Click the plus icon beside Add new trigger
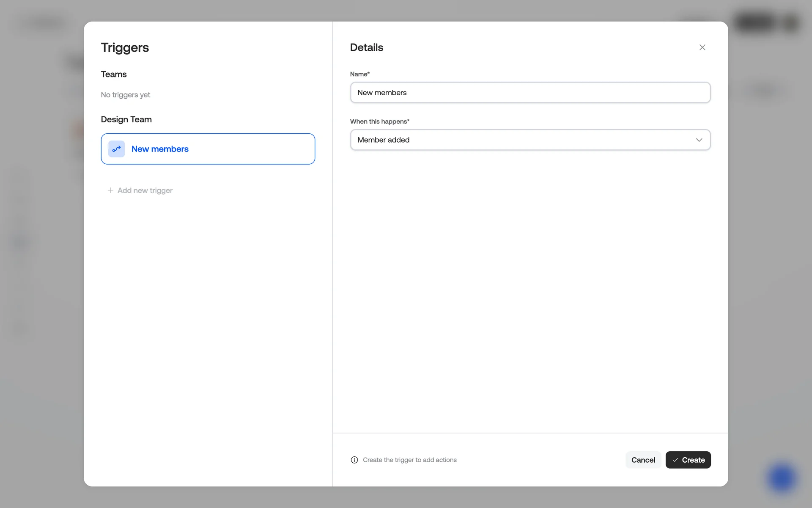The height and width of the screenshot is (508, 812). (x=110, y=190)
